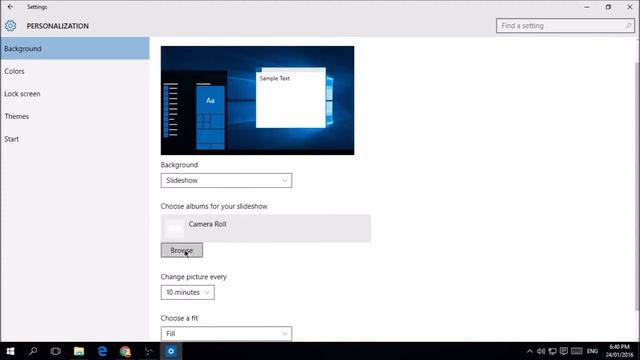Minimize the Settings window

click(587, 7)
